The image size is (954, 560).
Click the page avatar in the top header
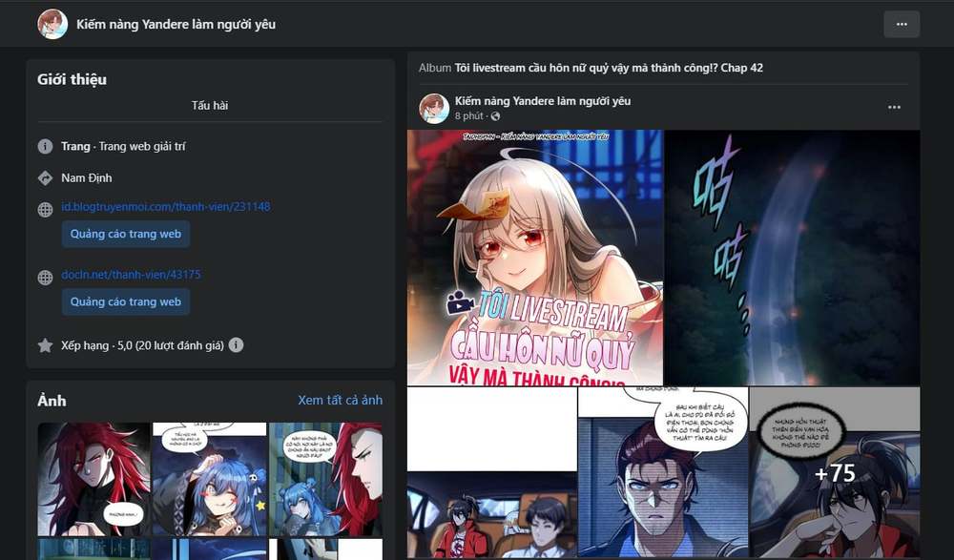click(x=52, y=25)
